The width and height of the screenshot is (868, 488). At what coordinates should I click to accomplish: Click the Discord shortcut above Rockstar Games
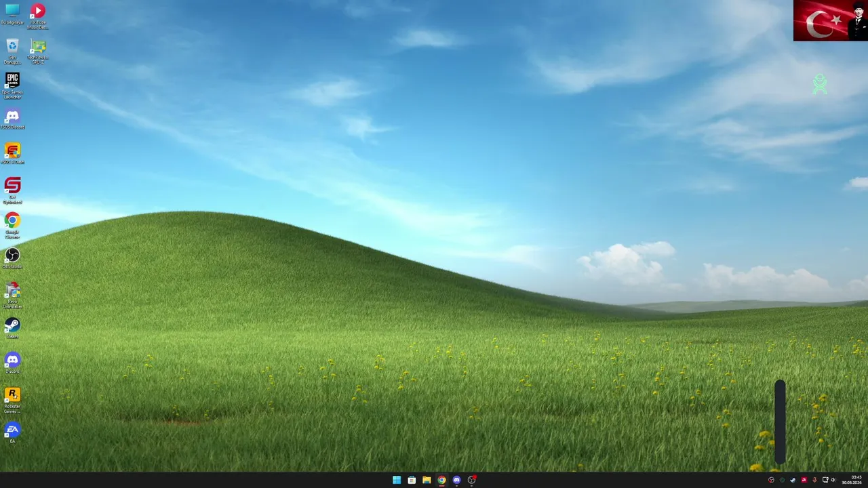pyautogui.click(x=12, y=363)
